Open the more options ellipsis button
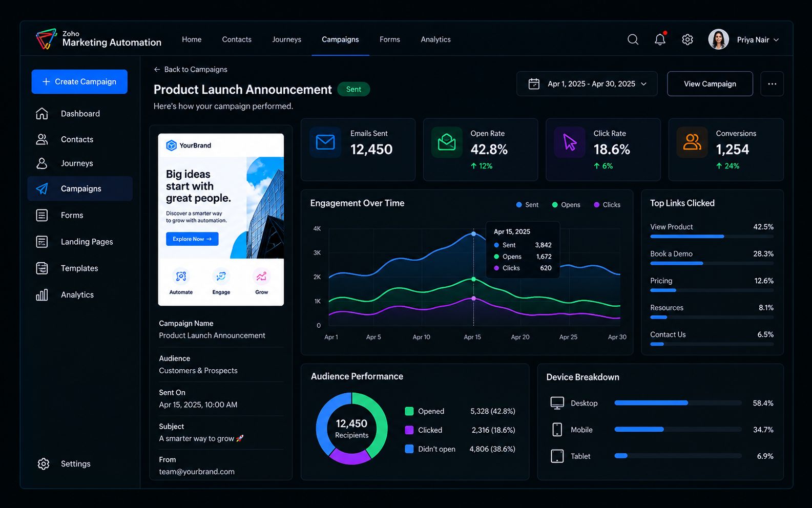Viewport: 812px width, 508px height. (772, 83)
